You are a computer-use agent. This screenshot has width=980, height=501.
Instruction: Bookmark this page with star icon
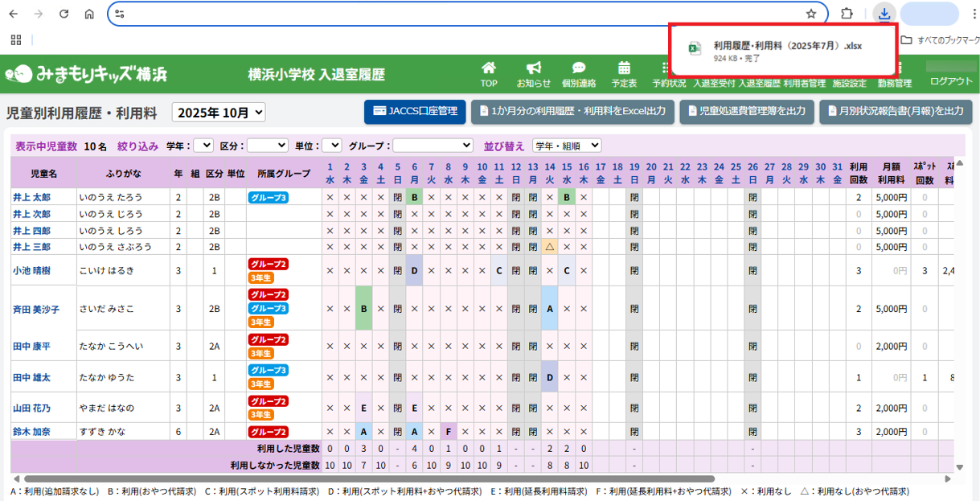click(811, 14)
